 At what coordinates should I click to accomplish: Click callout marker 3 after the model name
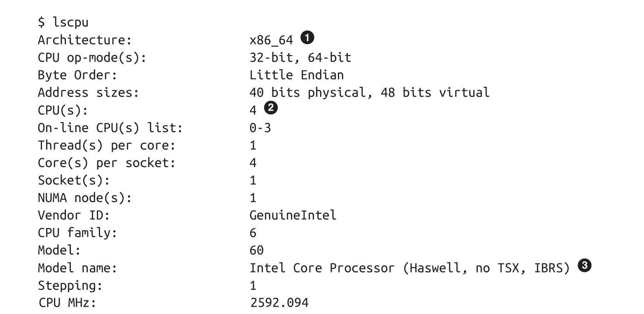tap(585, 266)
